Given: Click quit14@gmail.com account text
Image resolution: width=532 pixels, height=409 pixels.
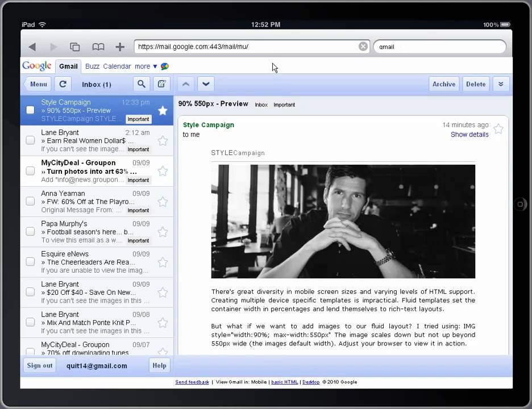Looking at the screenshot, I should click(x=97, y=366).
